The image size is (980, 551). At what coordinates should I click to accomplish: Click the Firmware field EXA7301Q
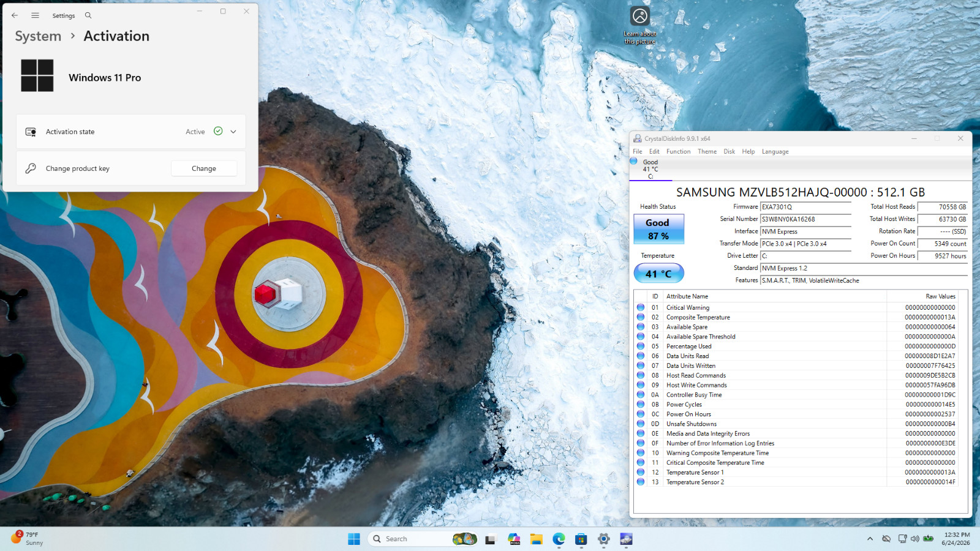(805, 207)
